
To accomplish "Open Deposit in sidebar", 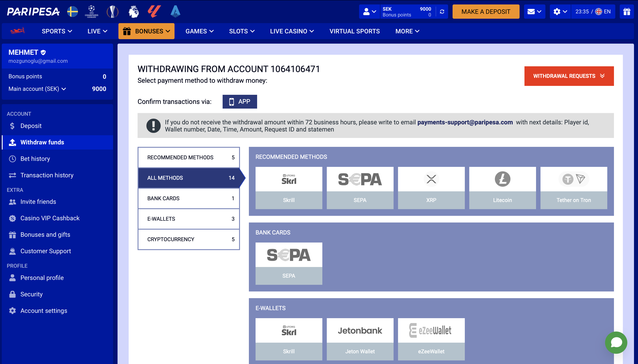I will click(x=57, y=126).
